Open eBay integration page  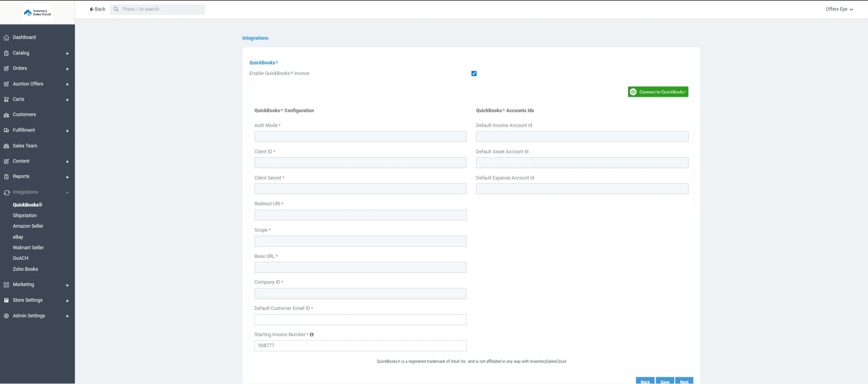pos(18,237)
